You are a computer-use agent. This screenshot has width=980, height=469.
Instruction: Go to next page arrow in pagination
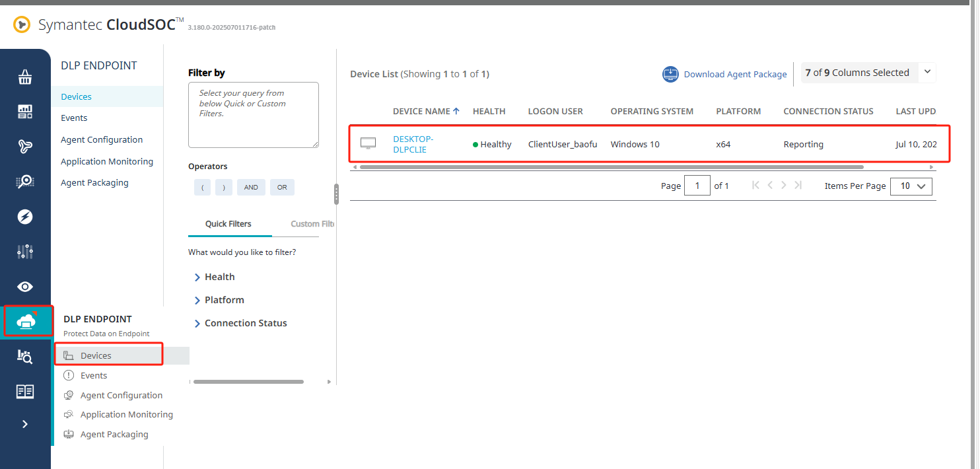pos(784,185)
